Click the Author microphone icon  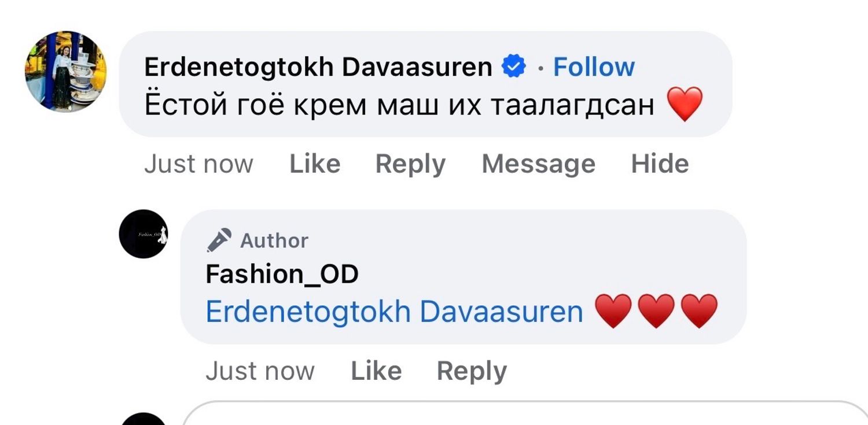pos(219,240)
